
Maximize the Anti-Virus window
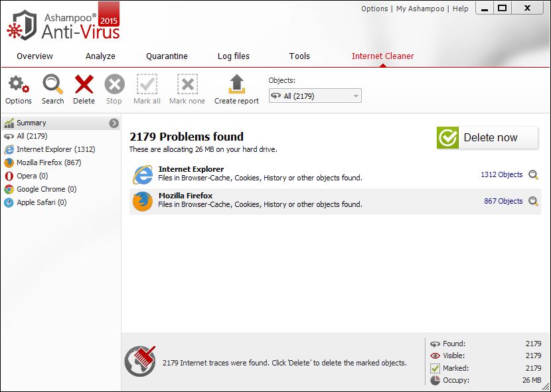pyautogui.click(x=503, y=9)
